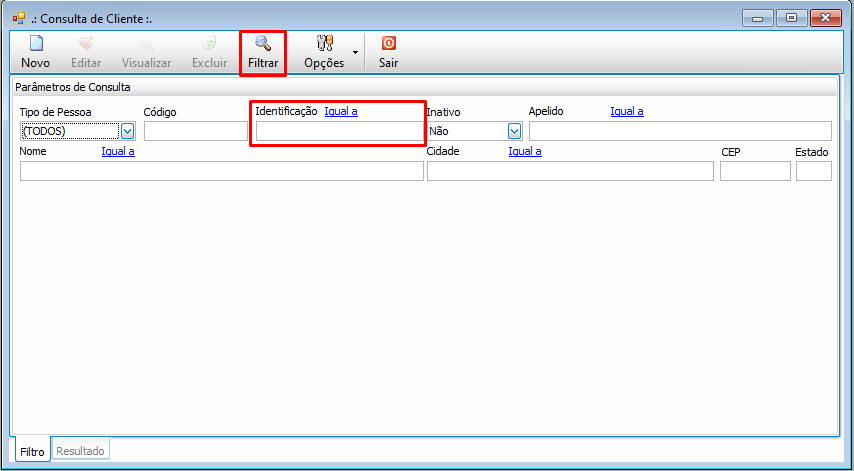The height and width of the screenshot is (471, 854).
Task: Focus the Código input field
Action: [196, 131]
